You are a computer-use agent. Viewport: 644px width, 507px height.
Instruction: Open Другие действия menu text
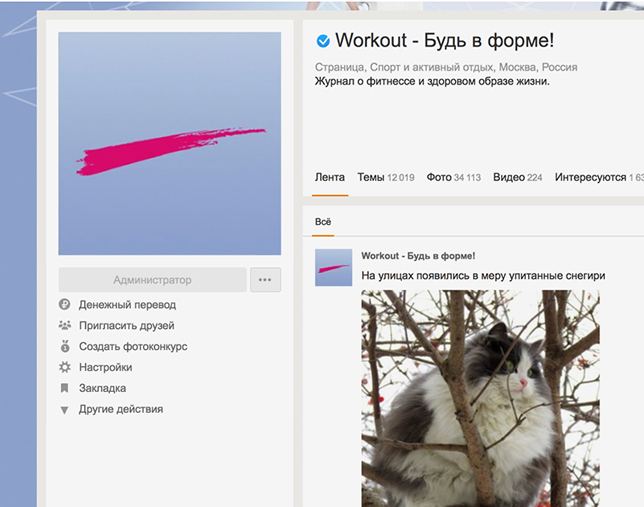(121, 409)
